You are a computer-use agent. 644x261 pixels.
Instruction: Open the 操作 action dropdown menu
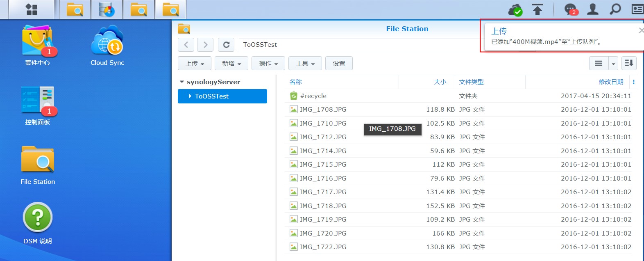(268, 63)
